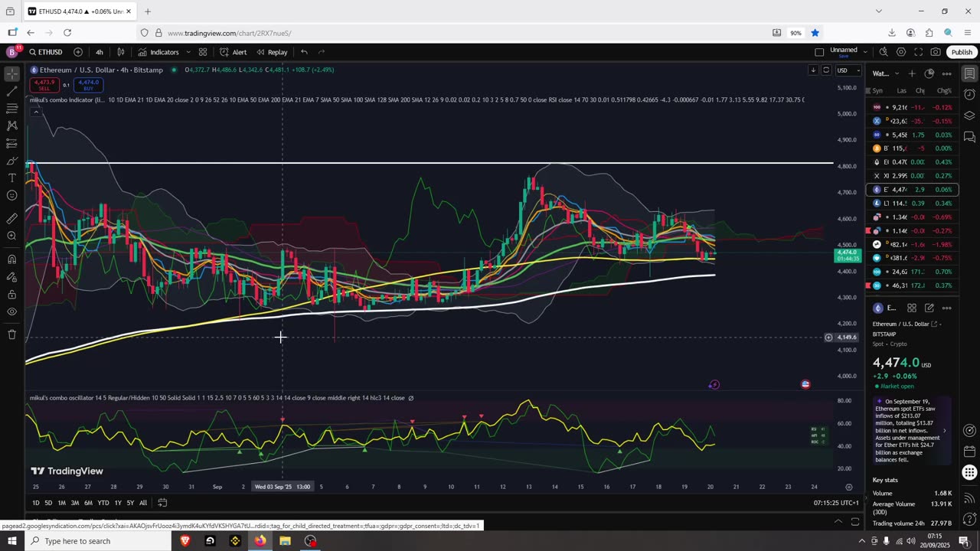The image size is (980, 551).
Task: Toggle lock all drawing tools
Action: point(11,294)
